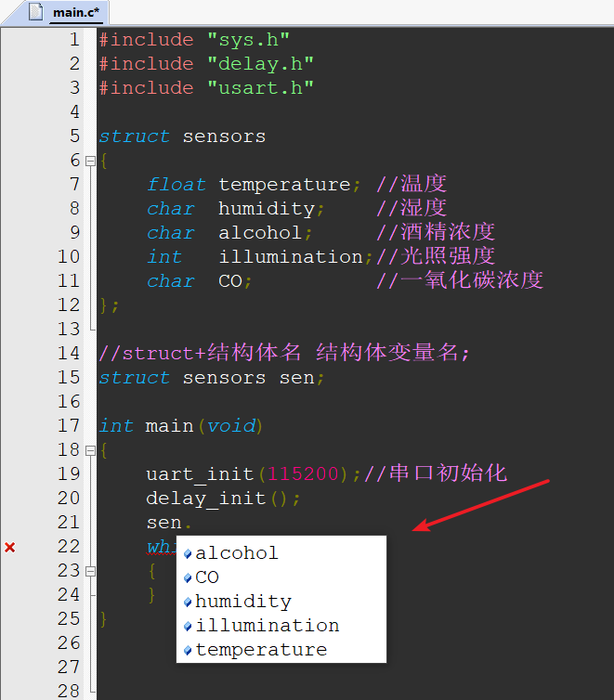Click the file icon on main.c tab
The width and height of the screenshot is (614, 700).
[x=36, y=12]
